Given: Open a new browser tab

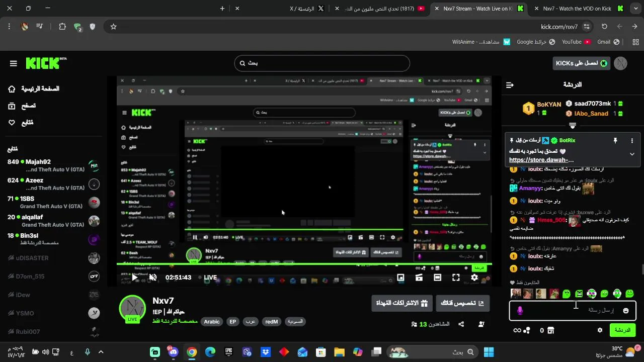Looking at the screenshot, I should coord(222,9).
